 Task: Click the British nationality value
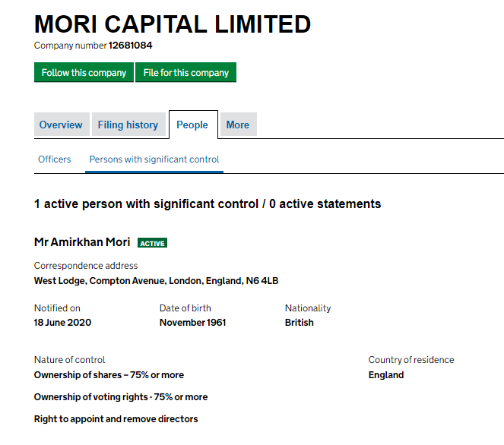coord(300,322)
